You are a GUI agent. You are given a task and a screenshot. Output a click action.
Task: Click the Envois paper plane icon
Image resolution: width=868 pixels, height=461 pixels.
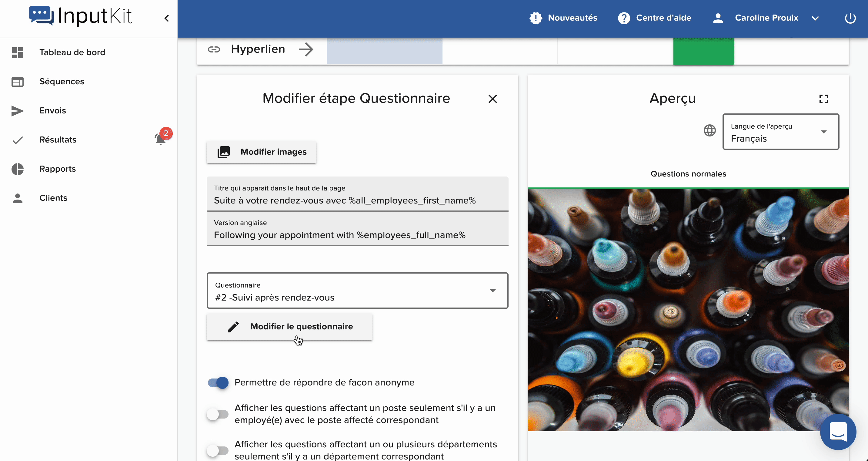click(18, 111)
